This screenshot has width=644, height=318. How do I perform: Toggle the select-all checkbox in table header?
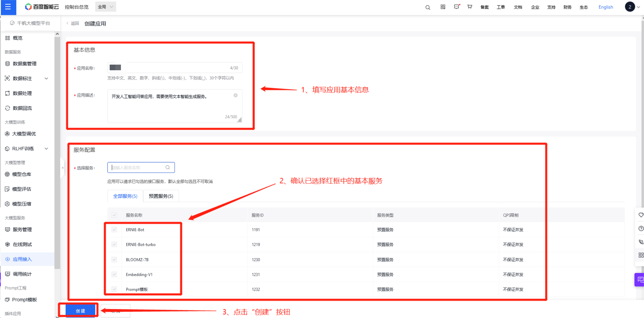114,215
